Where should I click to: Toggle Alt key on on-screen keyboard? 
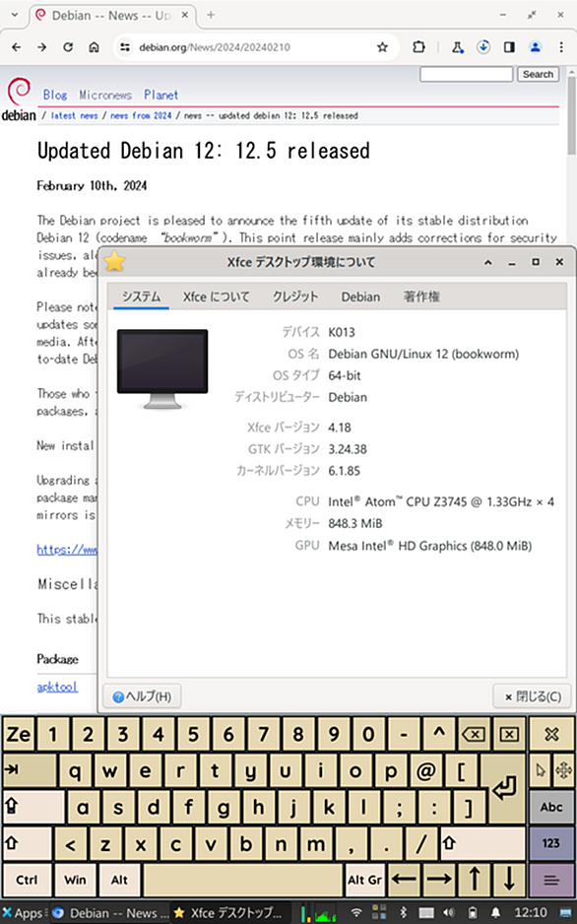[x=119, y=880]
